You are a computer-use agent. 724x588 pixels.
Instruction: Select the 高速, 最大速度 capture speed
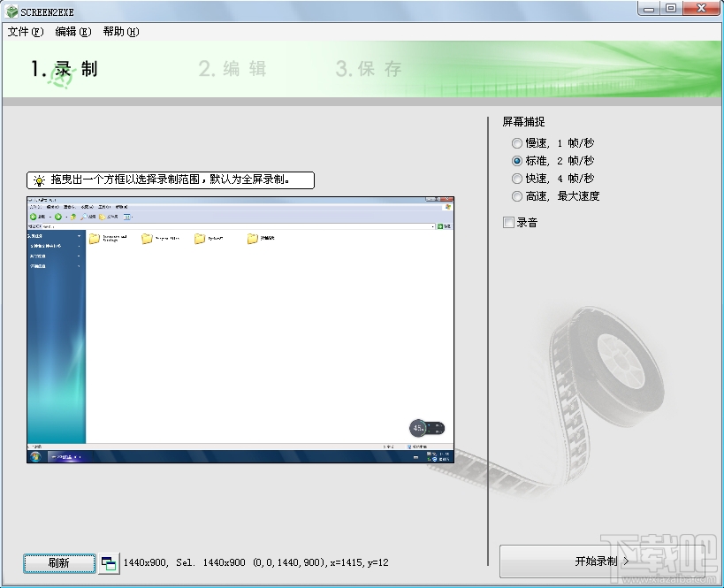tap(516, 195)
